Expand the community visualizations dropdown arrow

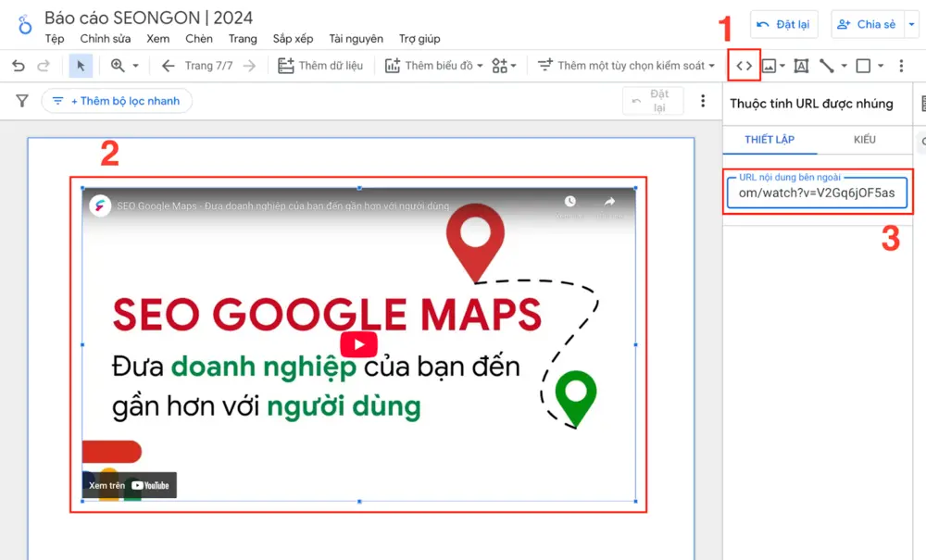pos(513,66)
